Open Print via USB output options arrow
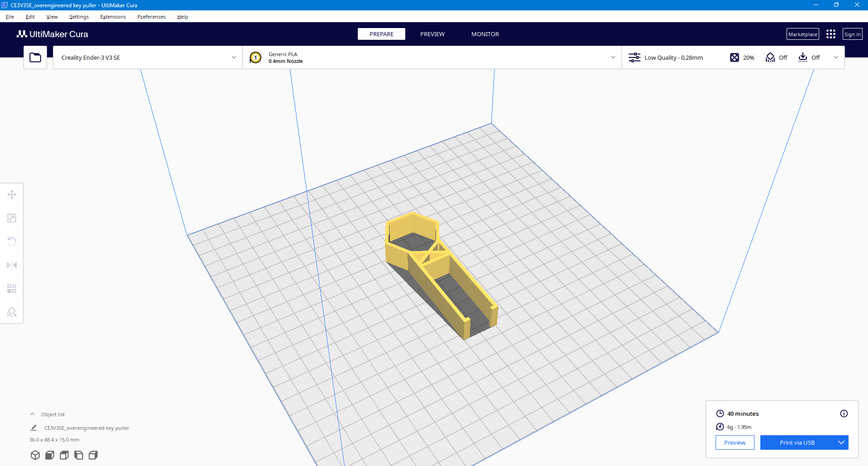This screenshot has width=868, height=466. click(841, 442)
